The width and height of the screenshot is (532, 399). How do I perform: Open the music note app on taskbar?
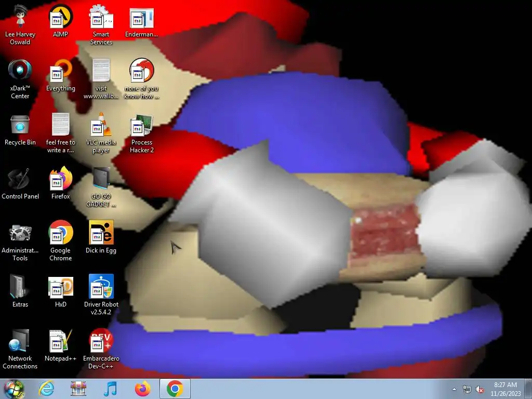point(110,389)
